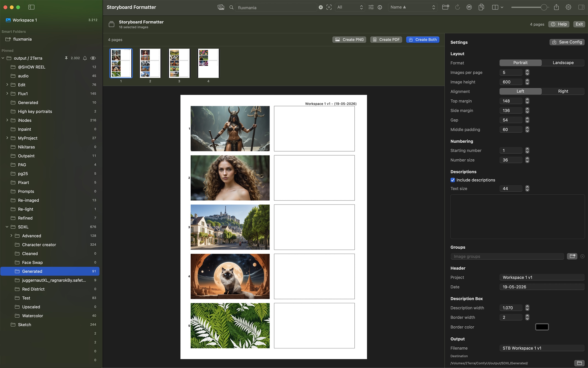Click Create PDF button

[386, 40]
